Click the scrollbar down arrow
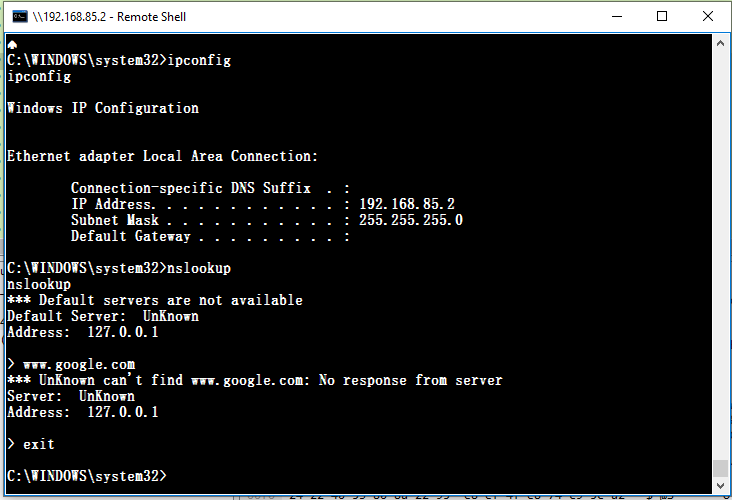 click(x=720, y=488)
